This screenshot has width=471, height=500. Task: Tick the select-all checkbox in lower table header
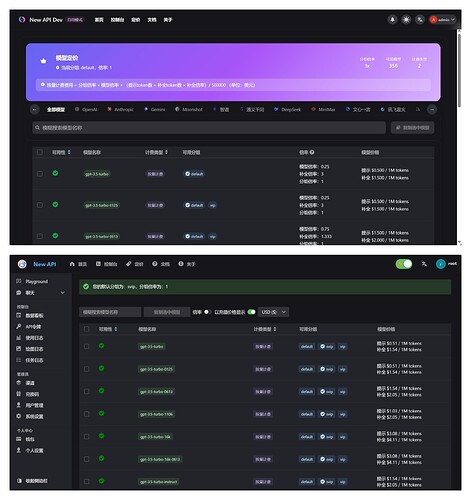click(86, 329)
